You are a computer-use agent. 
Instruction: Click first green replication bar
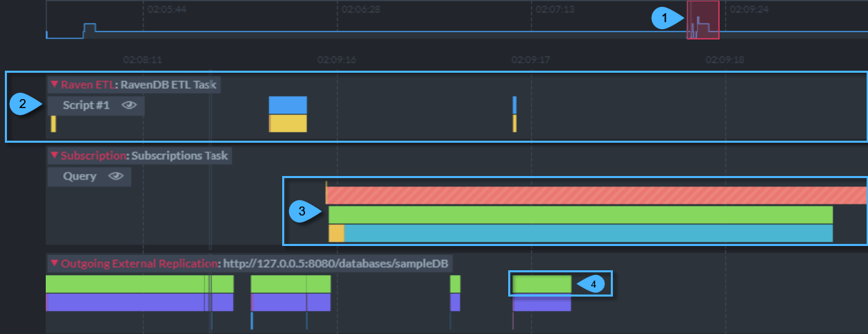click(x=139, y=284)
